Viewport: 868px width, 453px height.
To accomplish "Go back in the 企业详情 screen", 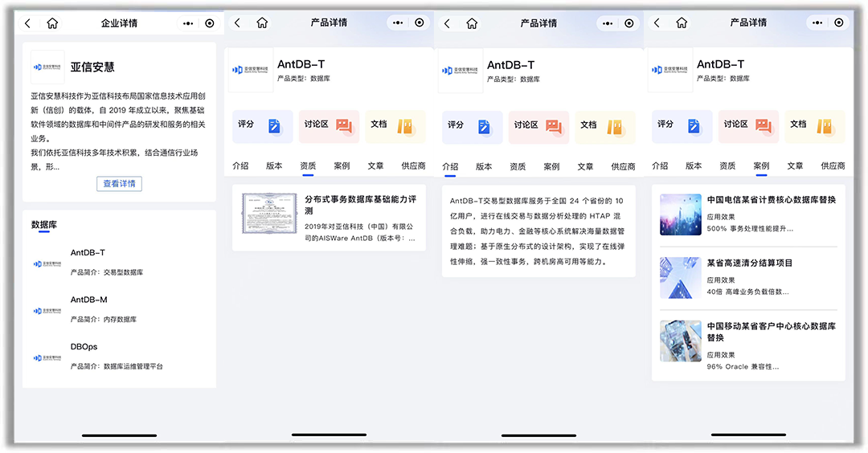I will (x=27, y=23).
